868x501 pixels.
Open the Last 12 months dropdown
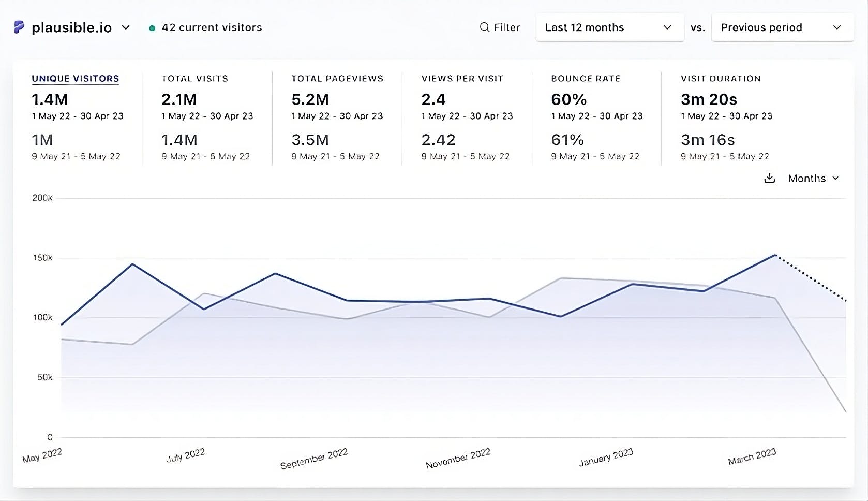(x=609, y=27)
